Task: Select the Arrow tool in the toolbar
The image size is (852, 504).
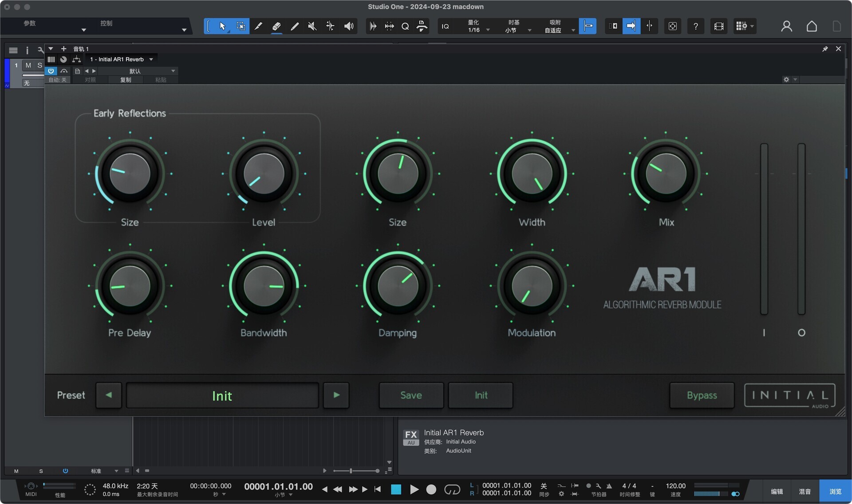Action: coord(222,26)
